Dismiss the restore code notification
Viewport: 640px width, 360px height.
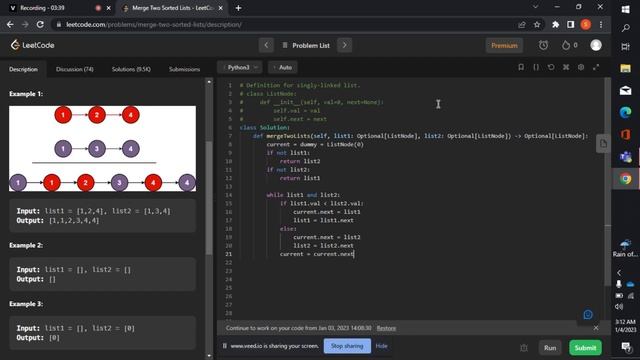(x=596, y=328)
